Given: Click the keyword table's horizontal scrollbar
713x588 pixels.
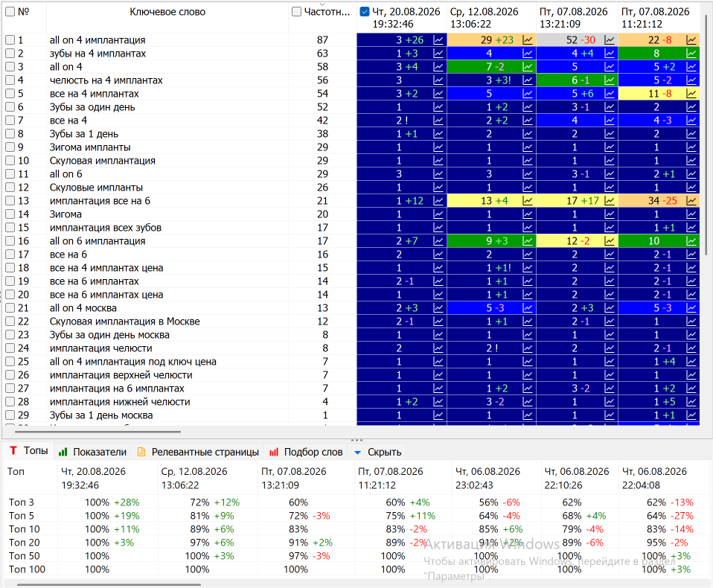Looking at the screenshot, I should click(x=97, y=432).
